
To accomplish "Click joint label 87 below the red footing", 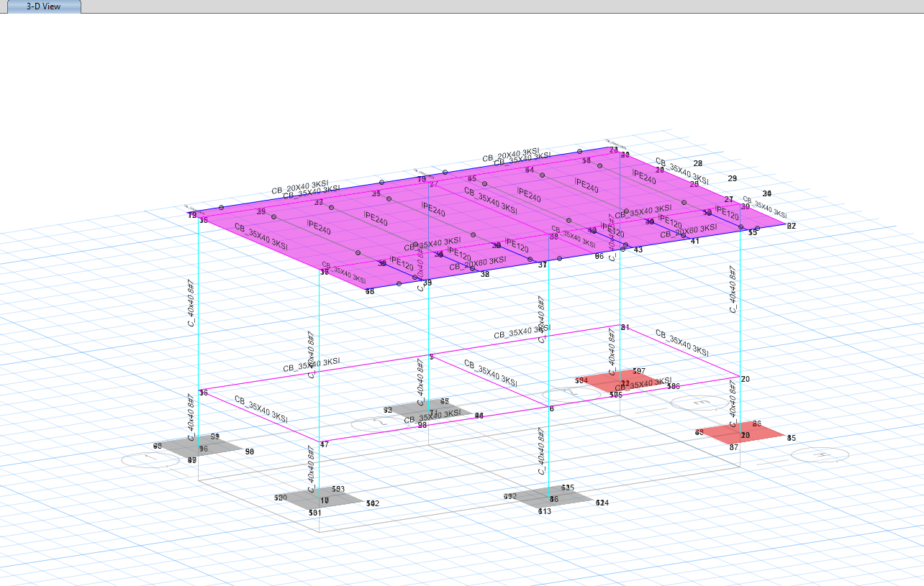I will (x=734, y=447).
